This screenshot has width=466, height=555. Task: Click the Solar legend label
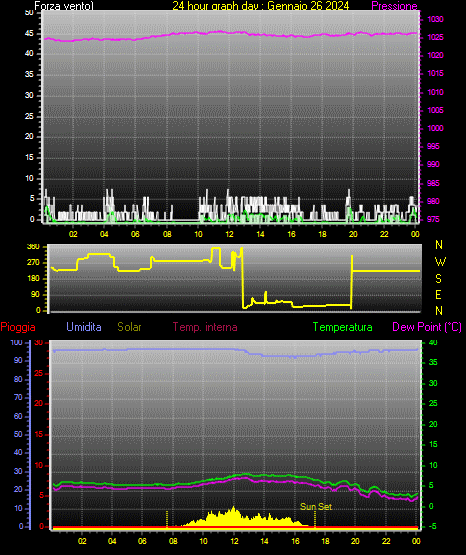(x=129, y=327)
